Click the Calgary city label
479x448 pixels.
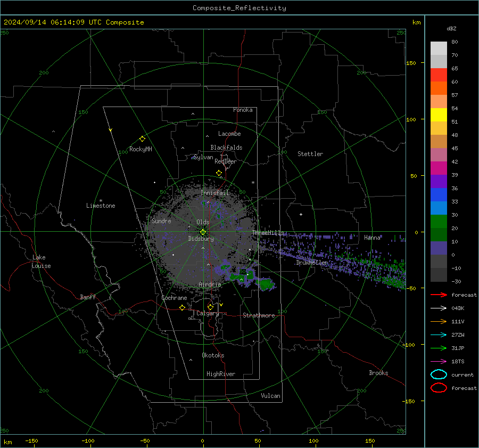[208, 313]
